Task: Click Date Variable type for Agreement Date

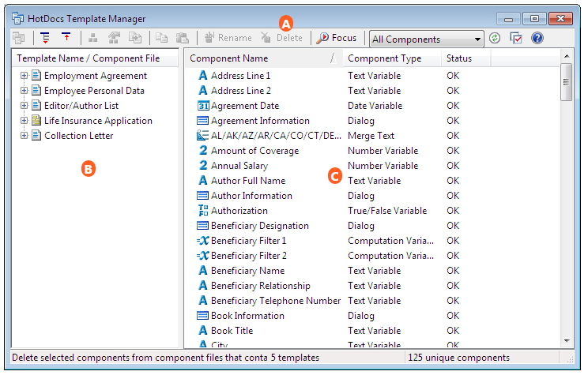Action: point(375,106)
